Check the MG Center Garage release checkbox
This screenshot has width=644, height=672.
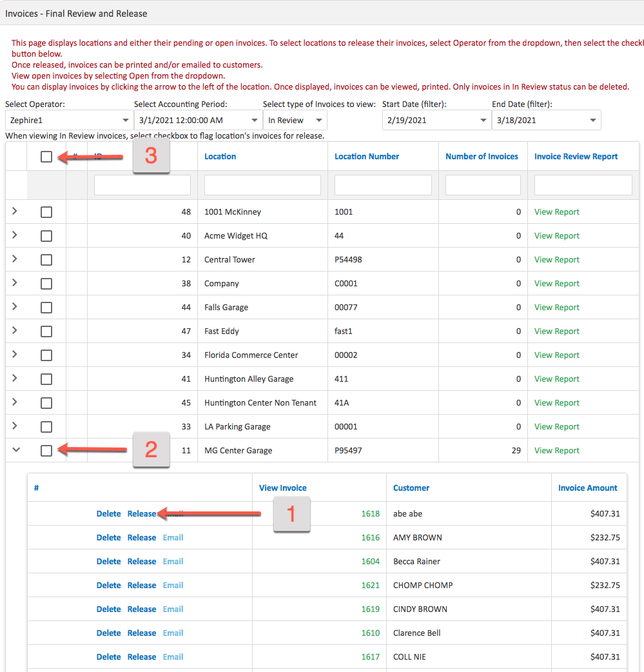(x=46, y=450)
